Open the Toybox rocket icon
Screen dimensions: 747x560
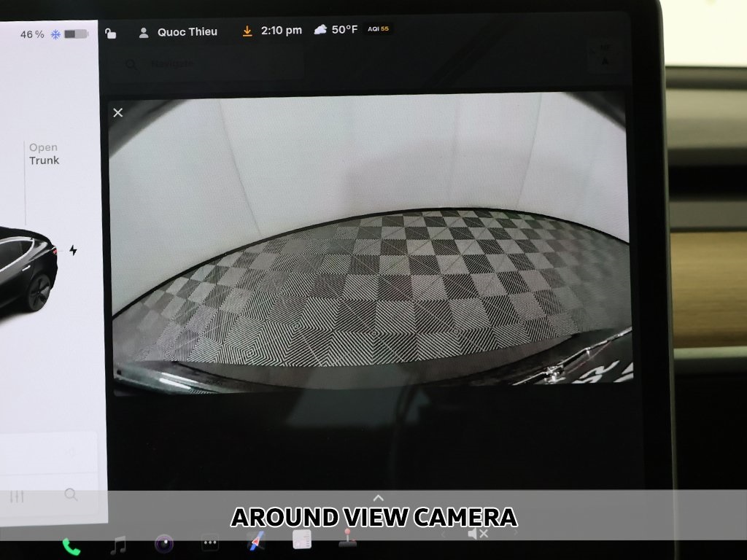point(255,542)
